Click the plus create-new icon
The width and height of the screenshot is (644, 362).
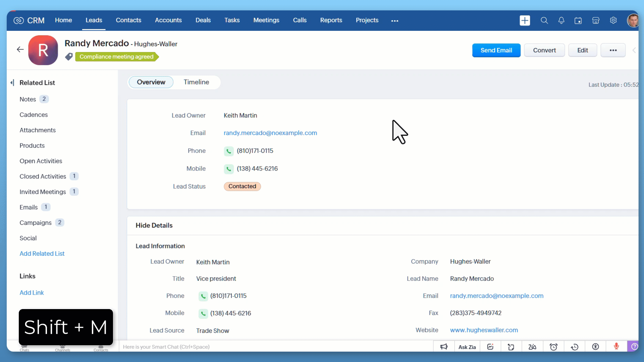525,20
